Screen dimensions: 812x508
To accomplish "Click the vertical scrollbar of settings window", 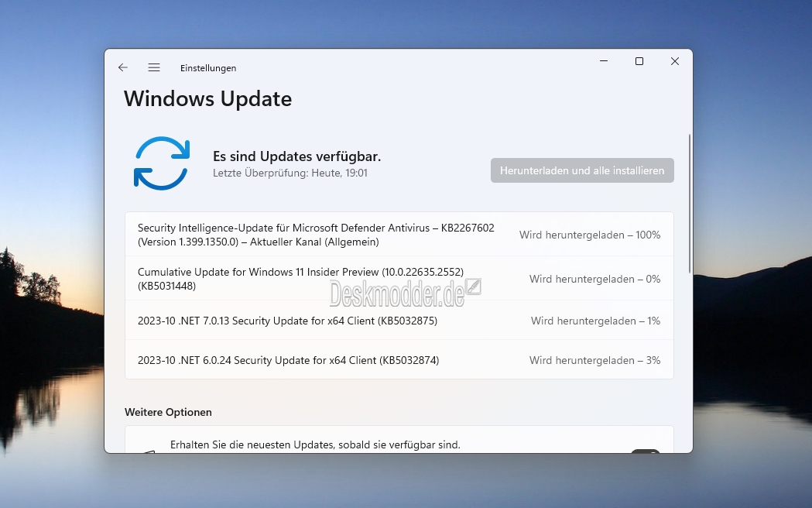I will 689,204.
